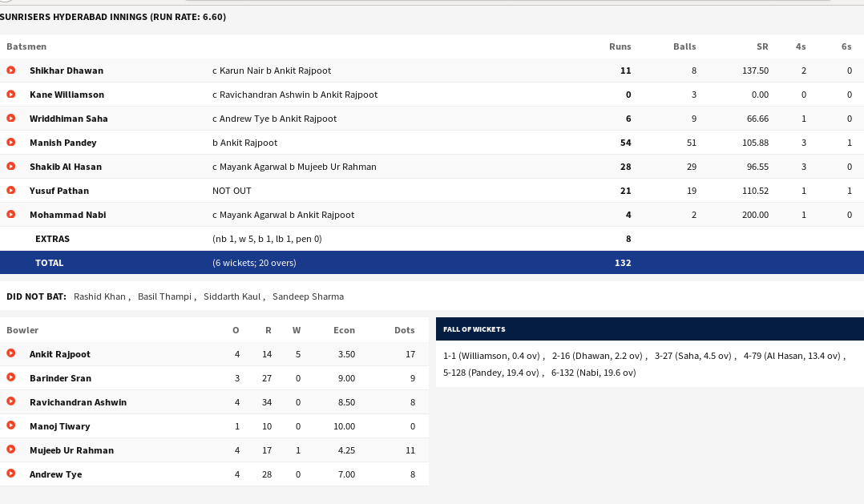Click the play icon beside Barinder Sran

[x=11, y=378]
